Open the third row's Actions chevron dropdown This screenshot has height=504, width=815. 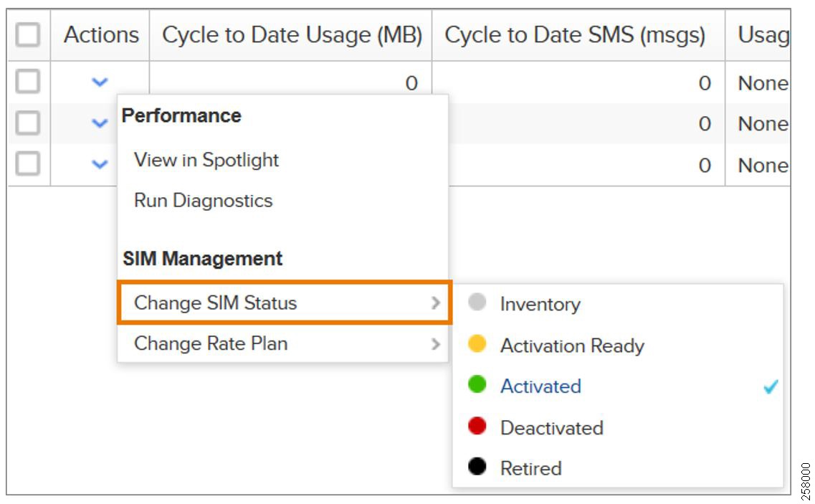point(100,164)
